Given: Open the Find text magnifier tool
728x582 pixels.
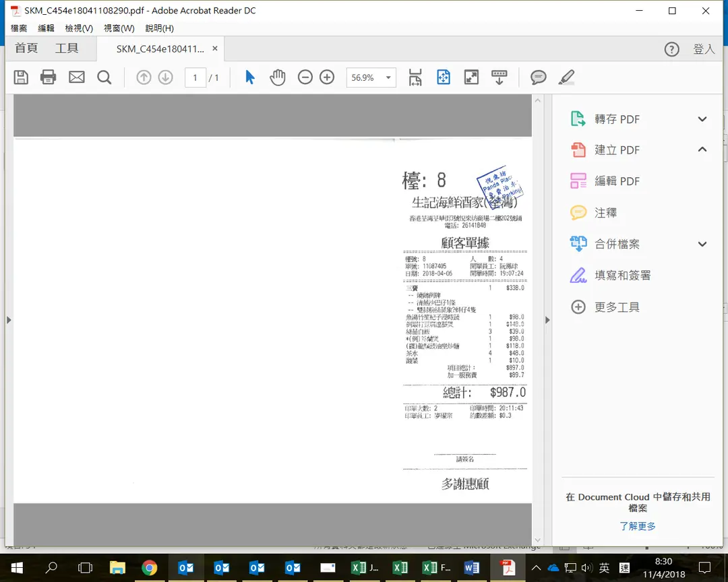Looking at the screenshot, I should tap(104, 77).
